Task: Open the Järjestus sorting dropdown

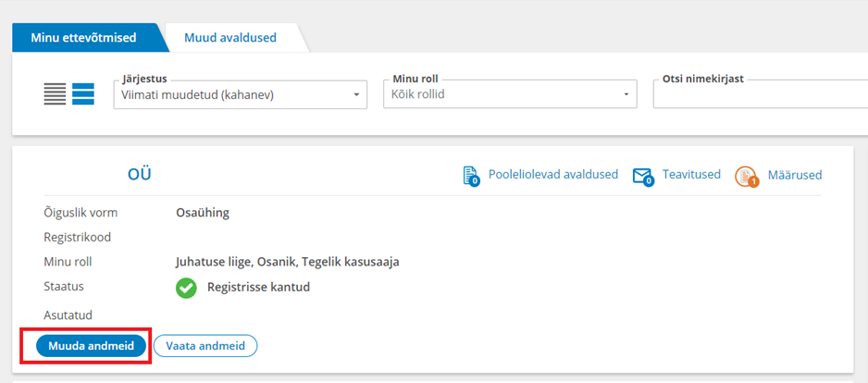Action: coord(241,94)
